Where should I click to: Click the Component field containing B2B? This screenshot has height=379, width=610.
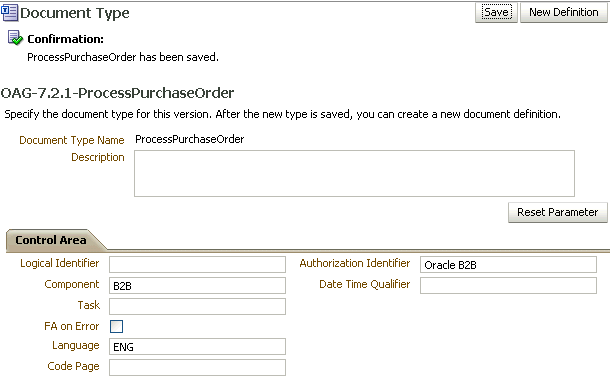(x=197, y=286)
